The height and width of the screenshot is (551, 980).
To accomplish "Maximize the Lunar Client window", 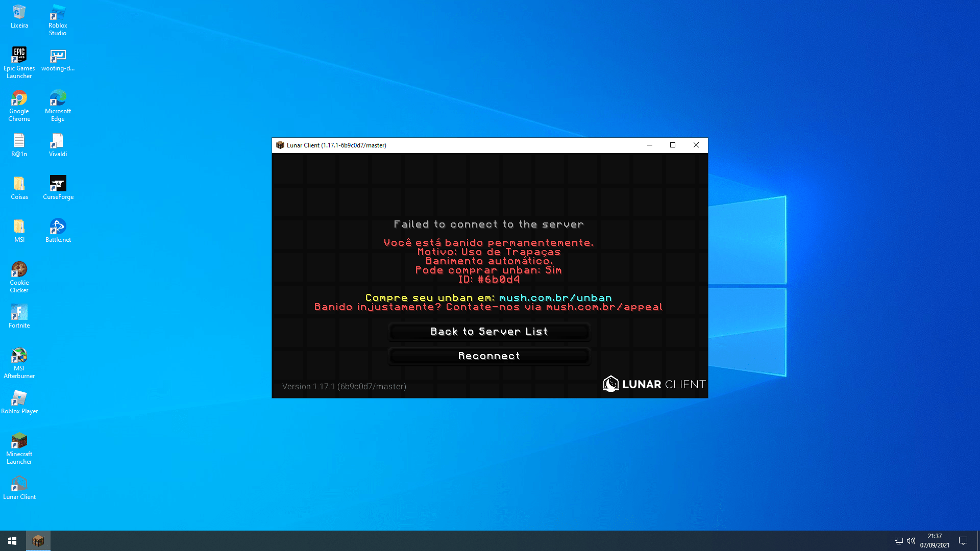I will tap(673, 145).
